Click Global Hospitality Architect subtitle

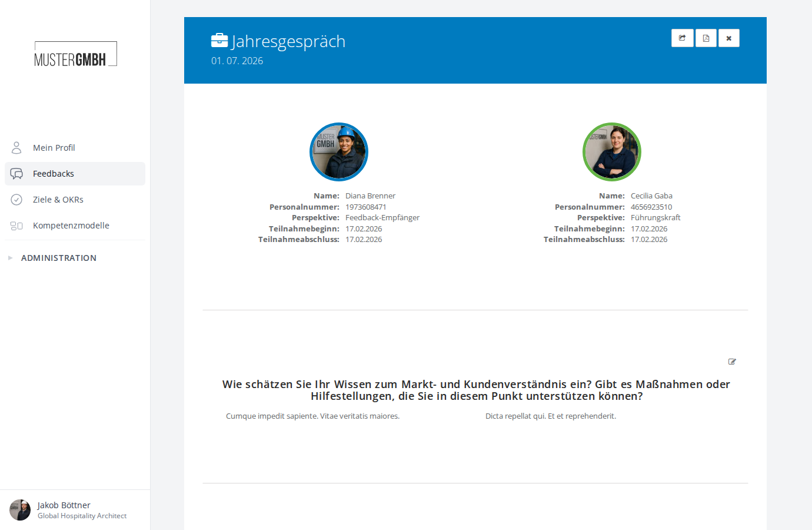82,516
